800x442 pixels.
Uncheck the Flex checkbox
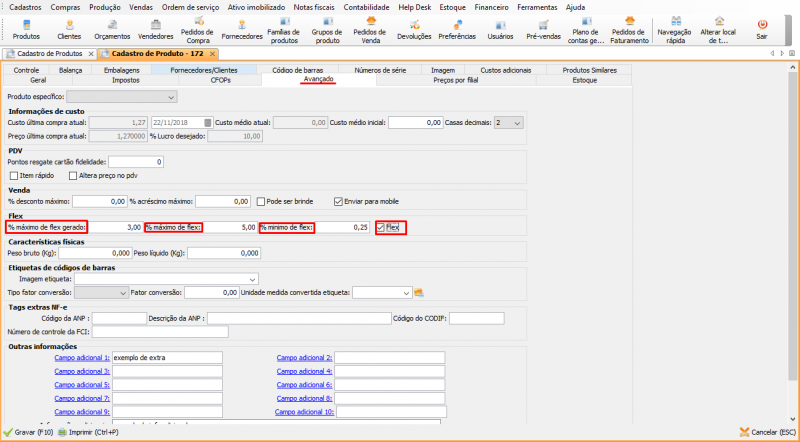pyautogui.click(x=380, y=227)
